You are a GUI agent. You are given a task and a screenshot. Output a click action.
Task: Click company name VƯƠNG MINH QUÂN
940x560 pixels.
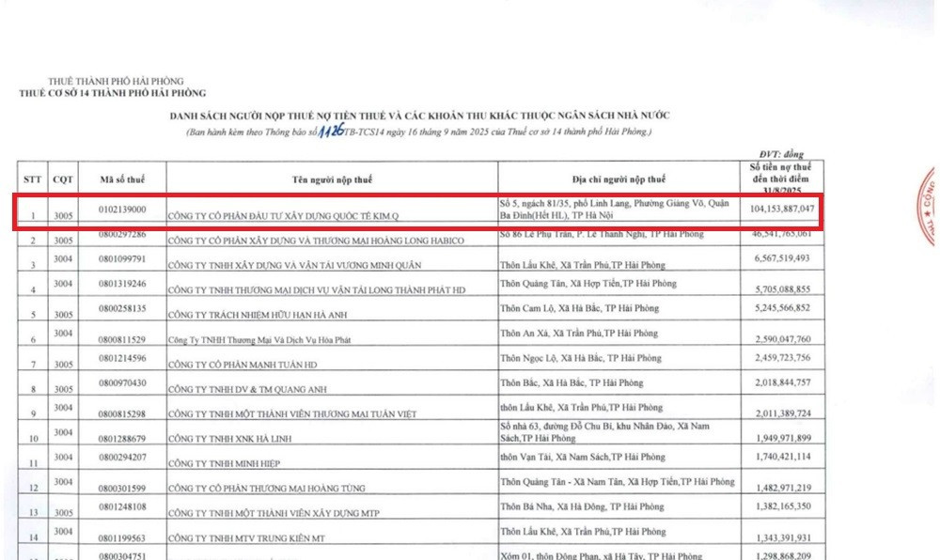(x=301, y=267)
